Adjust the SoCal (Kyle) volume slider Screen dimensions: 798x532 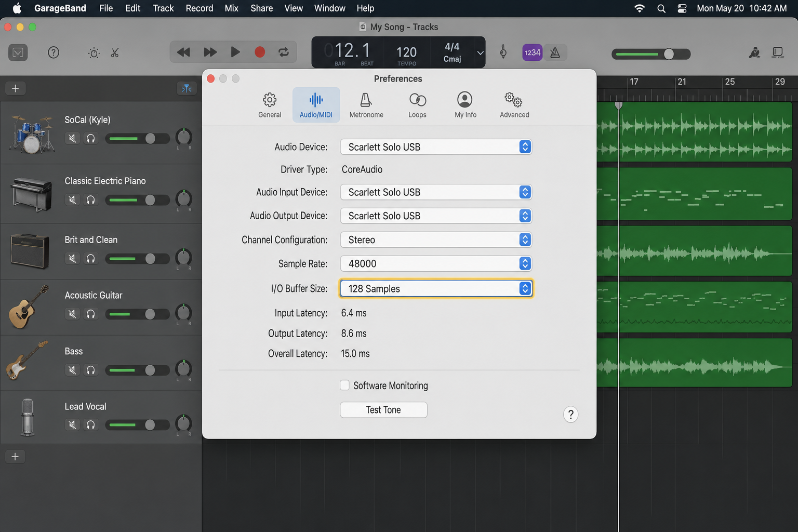point(137,138)
